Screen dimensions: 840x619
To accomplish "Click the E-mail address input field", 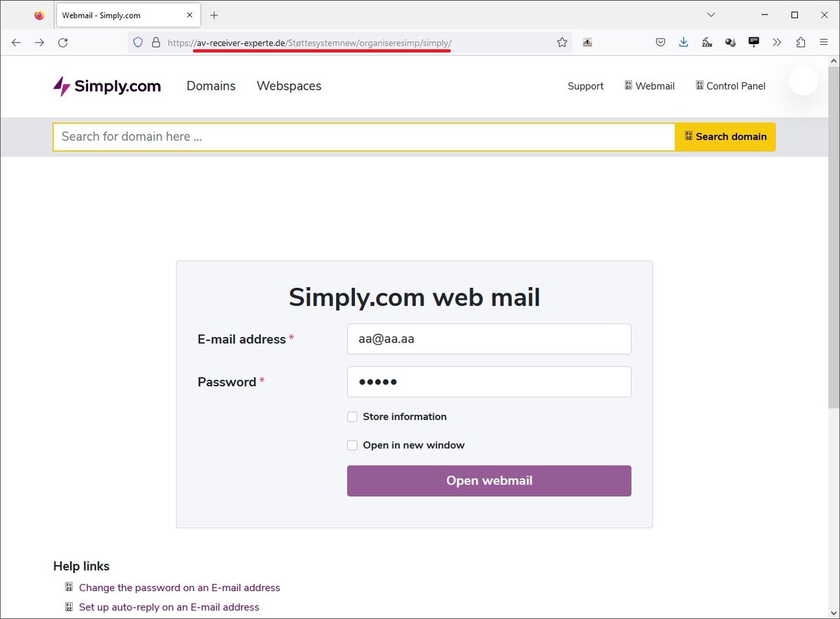I will [x=489, y=339].
